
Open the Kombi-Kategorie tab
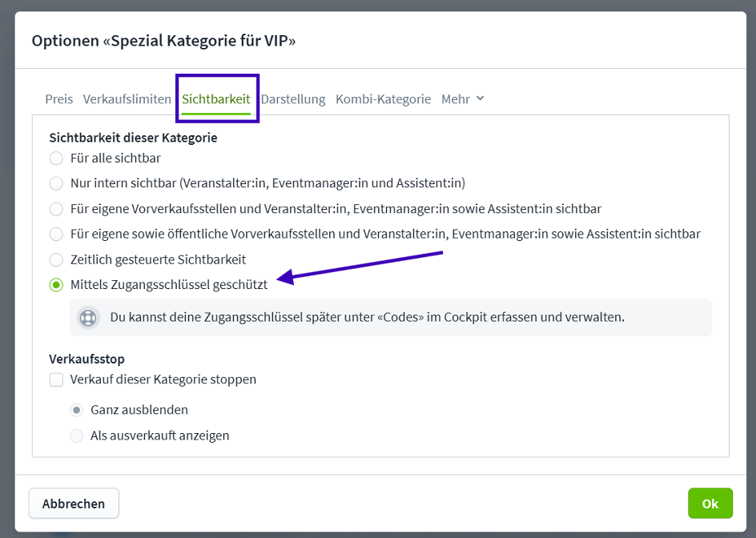point(383,99)
